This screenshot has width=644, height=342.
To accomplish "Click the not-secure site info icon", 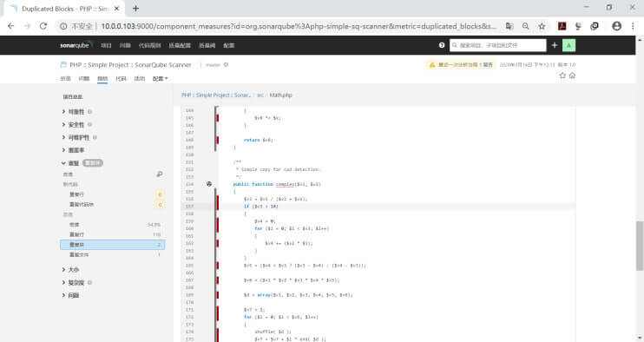I will point(63,26).
